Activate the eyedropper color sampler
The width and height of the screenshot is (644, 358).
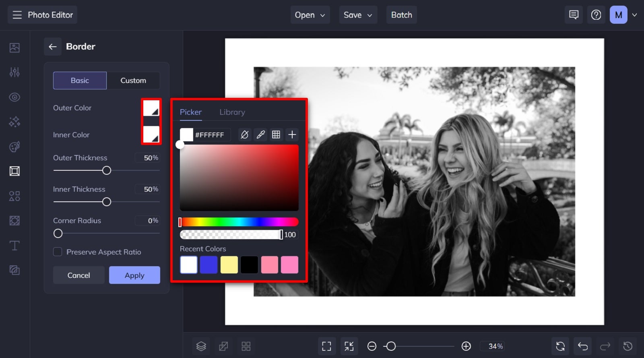[x=261, y=135]
